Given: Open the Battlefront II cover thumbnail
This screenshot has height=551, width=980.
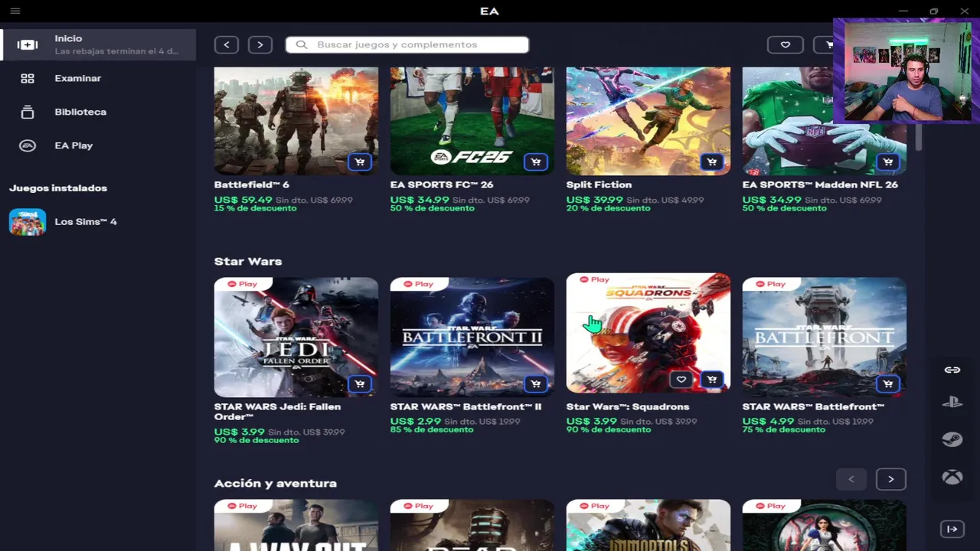Looking at the screenshot, I should [x=472, y=337].
